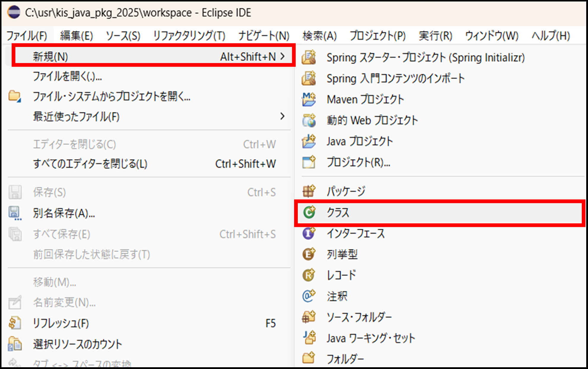The image size is (588, 369).
Task: Open the リファクタリング(T) menu
Action: coord(189,36)
